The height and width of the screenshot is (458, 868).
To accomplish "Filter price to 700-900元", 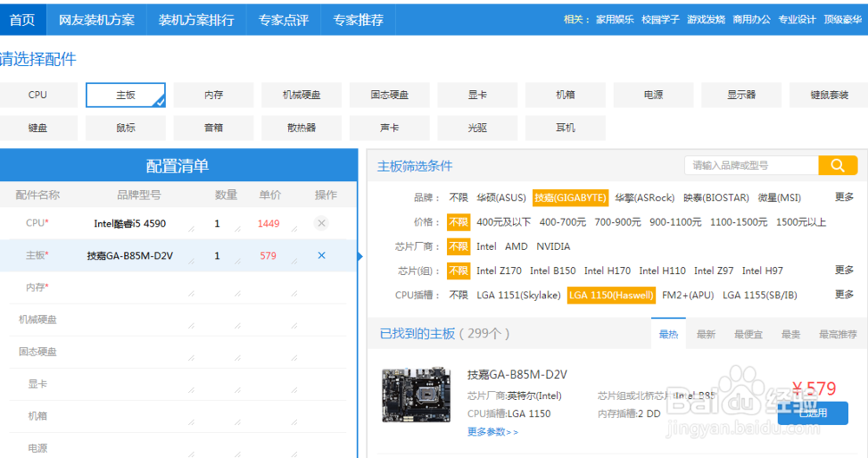I will [617, 222].
